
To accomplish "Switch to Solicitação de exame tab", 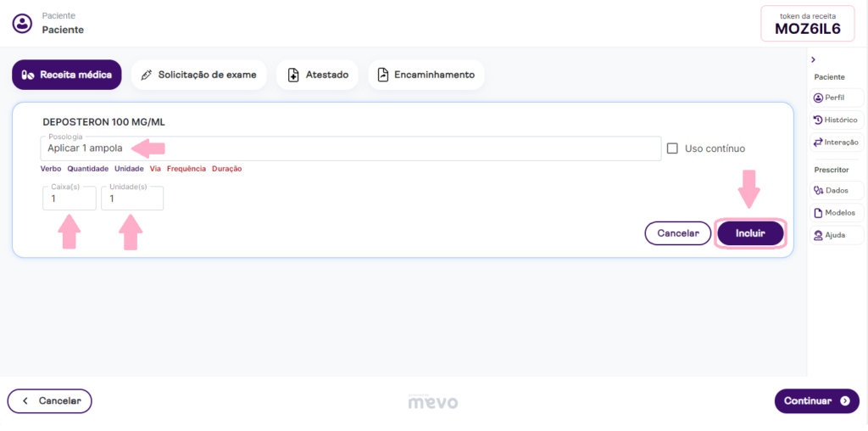I will pyautogui.click(x=198, y=75).
